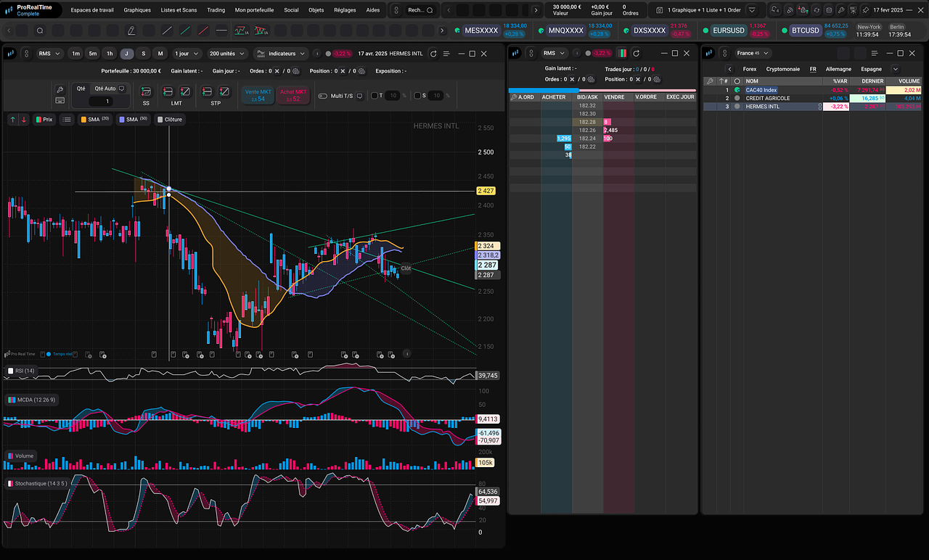Click the Achat MKT button

pyautogui.click(x=293, y=95)
